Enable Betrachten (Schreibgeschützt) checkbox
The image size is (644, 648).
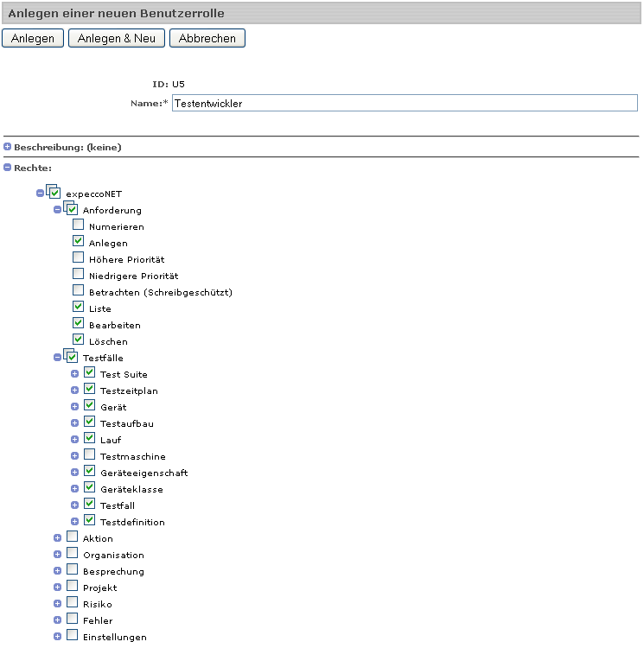[79, 291]
